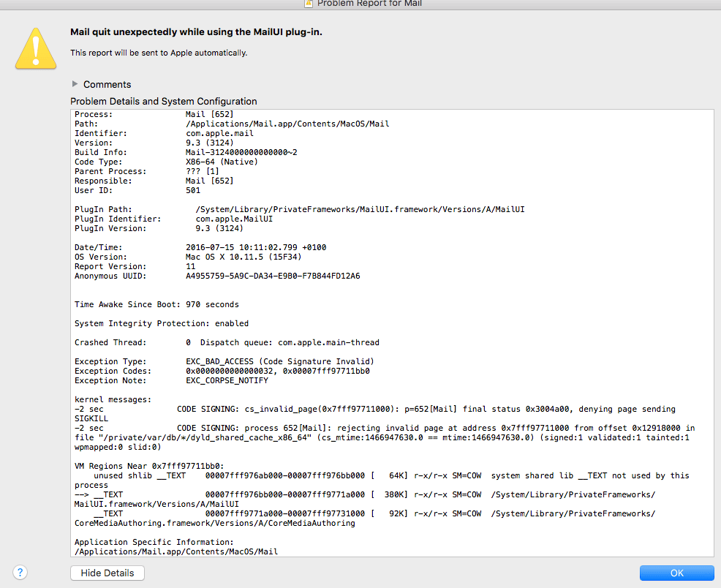The image size is (721, 588).
Task: Click the 'rejecting invalid page' CODE SIGNING line
Action: pos(385,428)
